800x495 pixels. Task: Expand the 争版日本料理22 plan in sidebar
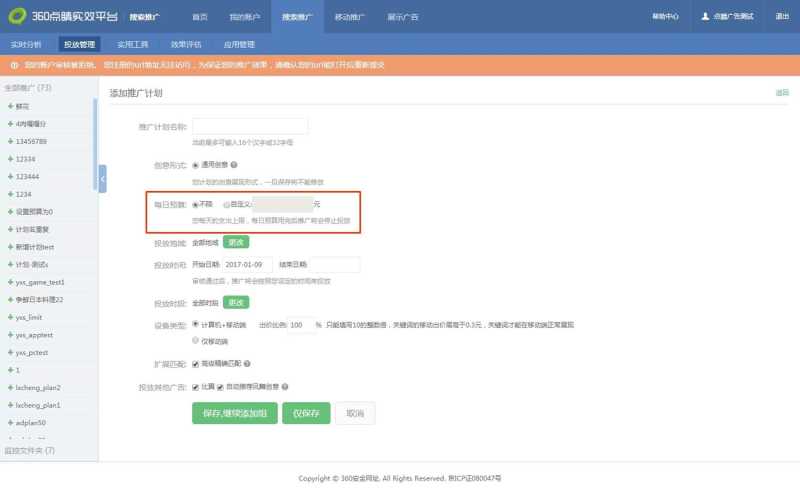[x=10, y=299]
